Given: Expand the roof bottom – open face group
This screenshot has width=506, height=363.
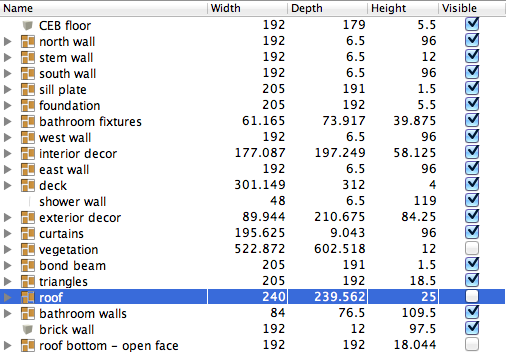Looking at the screenshot, I should click(x=7, y=346).
